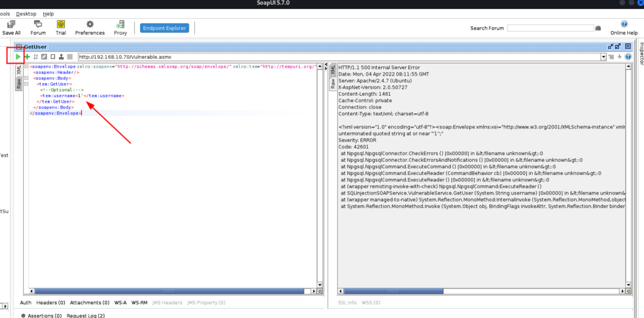This screenshot has width=644, height=318.
Task: Click the stamp icon in GetUser toolbar
Action: (x=61, y=57)
